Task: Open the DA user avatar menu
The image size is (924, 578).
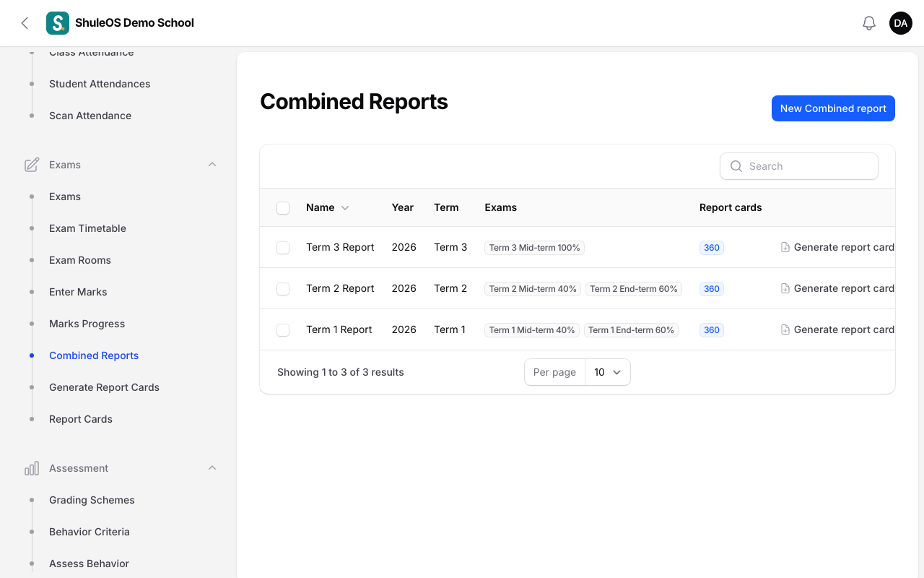Action: [x=901, y=23]
